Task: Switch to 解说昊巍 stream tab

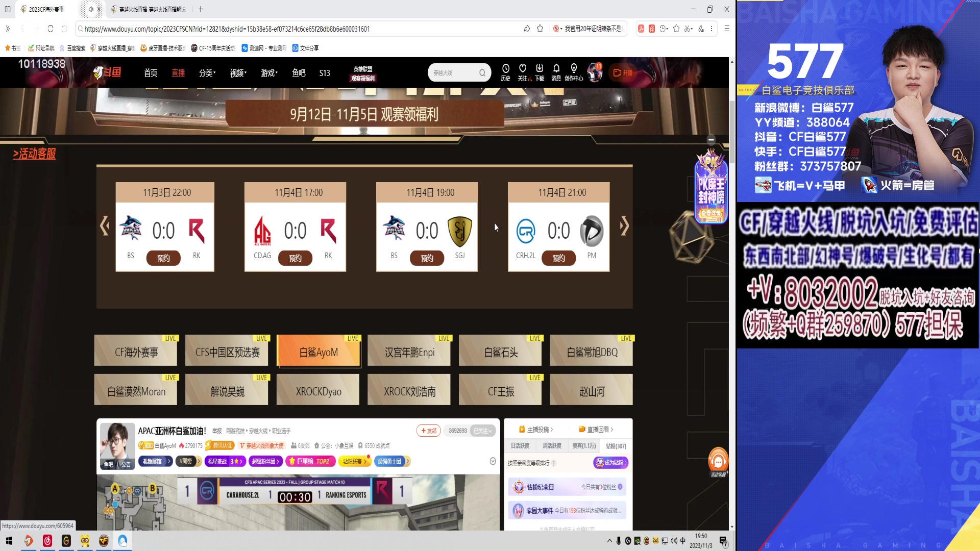Action: (x=227, y=390)
